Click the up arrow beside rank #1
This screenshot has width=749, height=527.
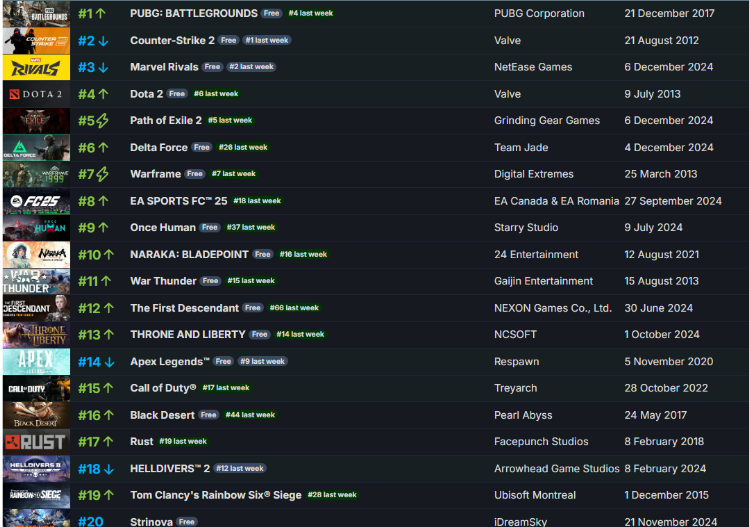100,13
